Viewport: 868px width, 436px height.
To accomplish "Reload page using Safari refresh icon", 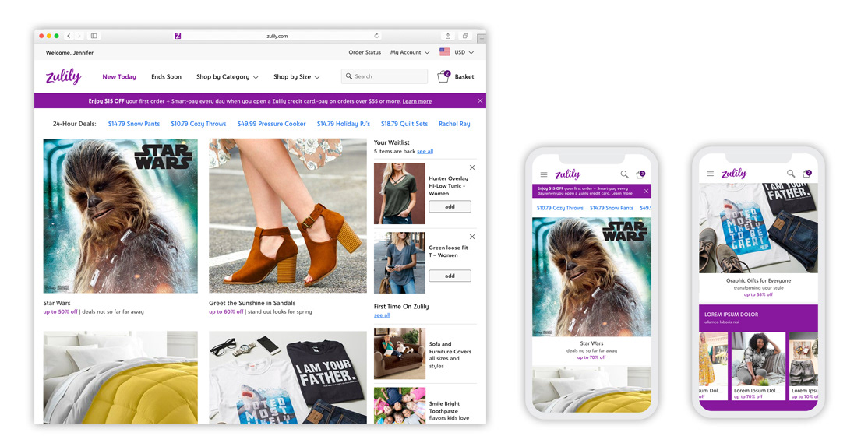I will [x=376, y=36].
